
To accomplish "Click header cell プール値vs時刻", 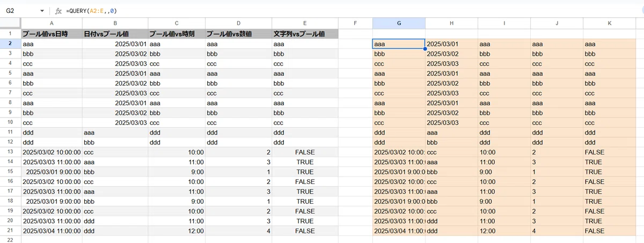I will pos(177,34).
